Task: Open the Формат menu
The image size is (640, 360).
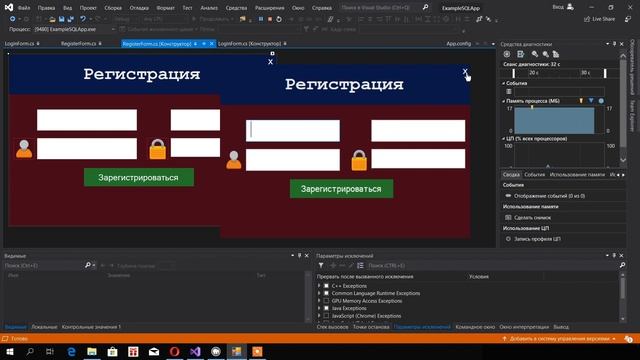Action: pos(165,8)
